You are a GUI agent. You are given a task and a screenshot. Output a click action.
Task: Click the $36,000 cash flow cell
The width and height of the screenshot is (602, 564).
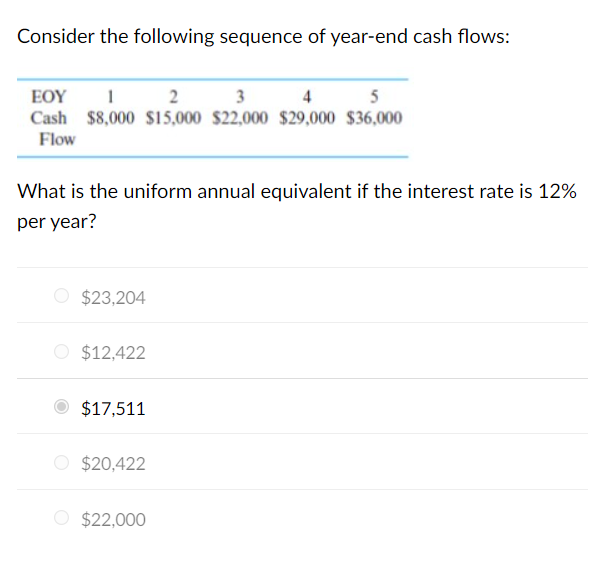click(x=374, y=118)
